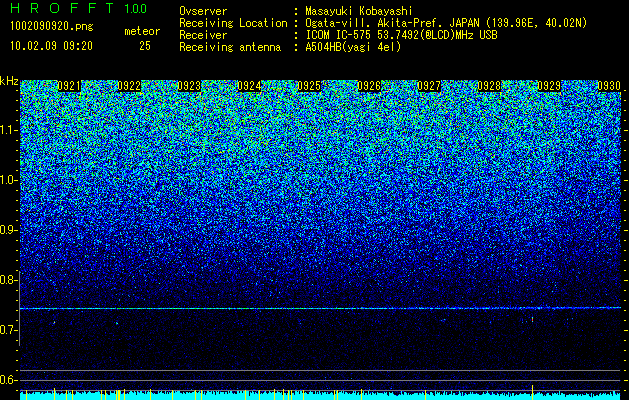The width and height of the screenshot is (629, 400).
Task: Click the 1.0 kHz axis label
Action: [x=9, y=180]
